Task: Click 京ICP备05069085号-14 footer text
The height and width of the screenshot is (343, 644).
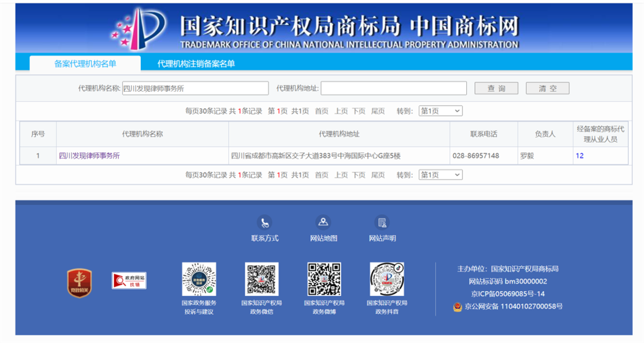Action: click(x=508, y=293)
